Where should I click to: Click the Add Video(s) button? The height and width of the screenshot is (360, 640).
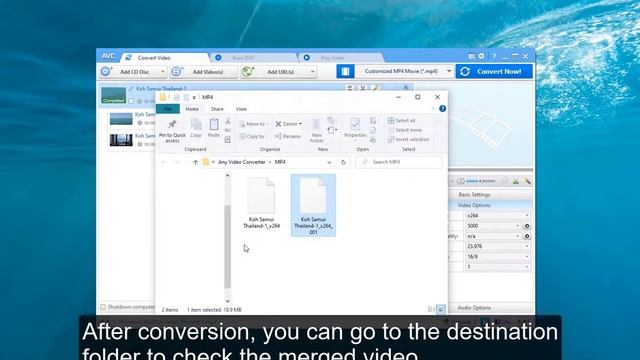point(204,72)
